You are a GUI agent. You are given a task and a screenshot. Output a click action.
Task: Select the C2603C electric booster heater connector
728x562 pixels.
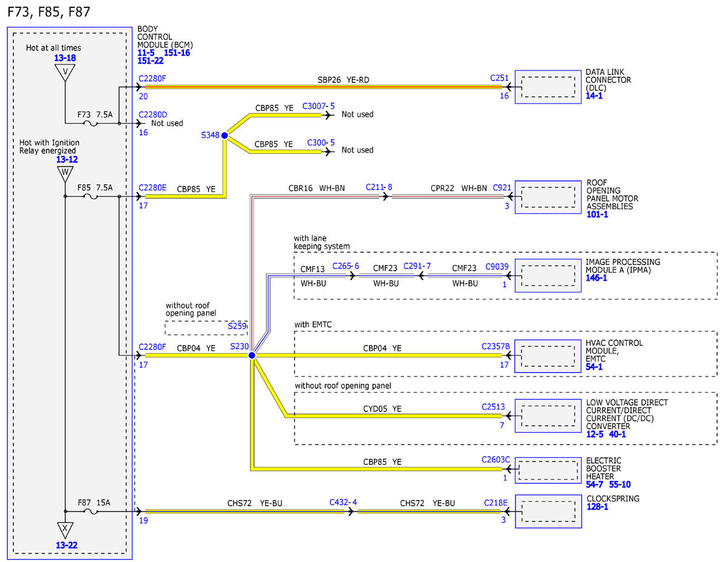tap(496, 460)
